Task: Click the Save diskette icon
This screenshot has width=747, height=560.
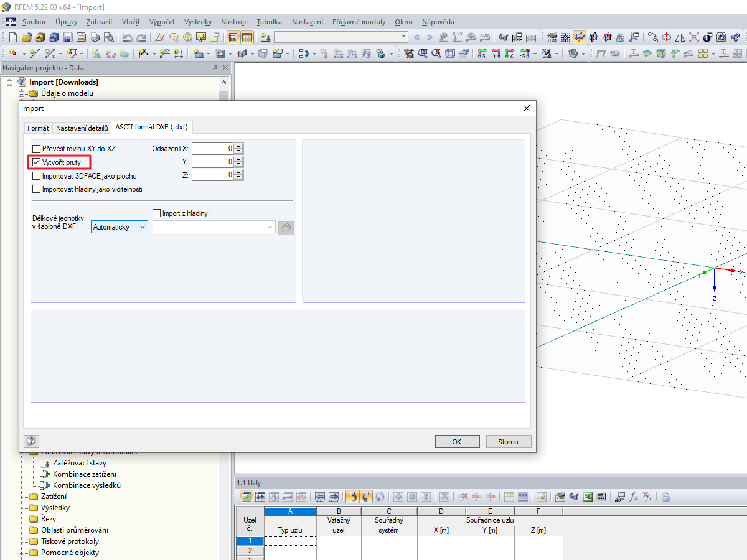Action: [x=67, y=37]
